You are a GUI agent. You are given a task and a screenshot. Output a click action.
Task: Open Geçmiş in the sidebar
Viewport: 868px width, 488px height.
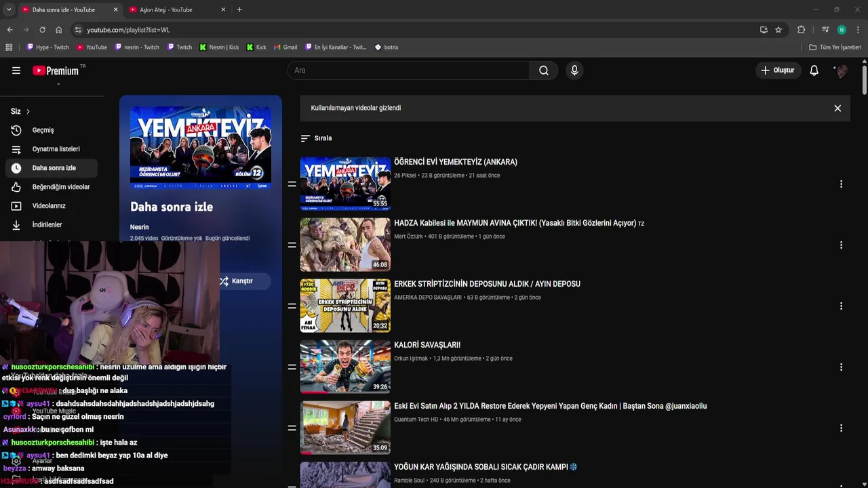[x=52, y=130]
